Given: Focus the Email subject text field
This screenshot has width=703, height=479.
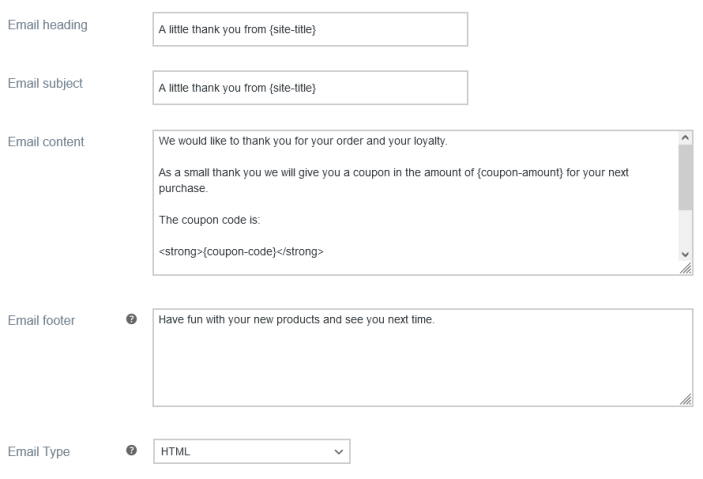Looking at the screenshot, I should pyautogui.click(x=309, y=88).
